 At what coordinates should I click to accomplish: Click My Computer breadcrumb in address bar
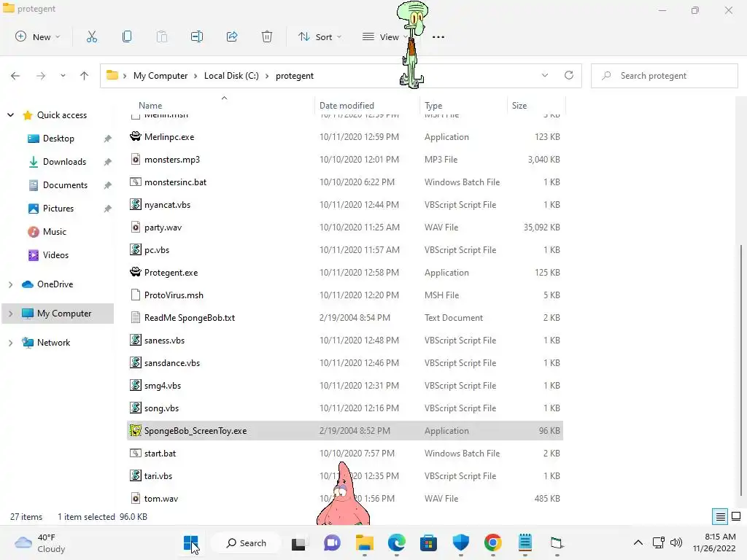click(160, 76)
